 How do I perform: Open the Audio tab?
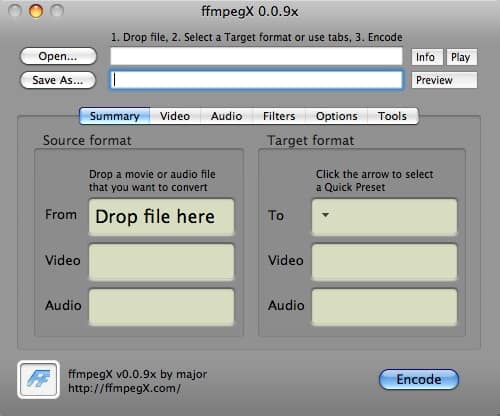pyautogui.click(x=227, y=116)
